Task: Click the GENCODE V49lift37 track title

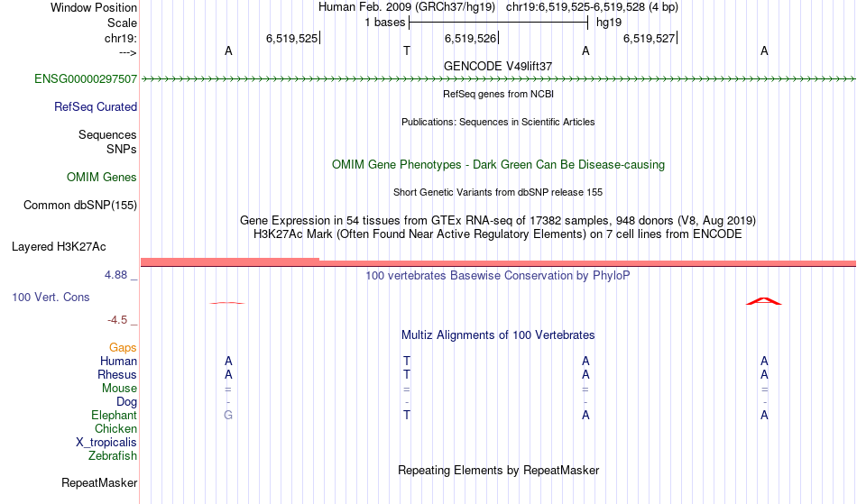Action: tap(498, 67)
